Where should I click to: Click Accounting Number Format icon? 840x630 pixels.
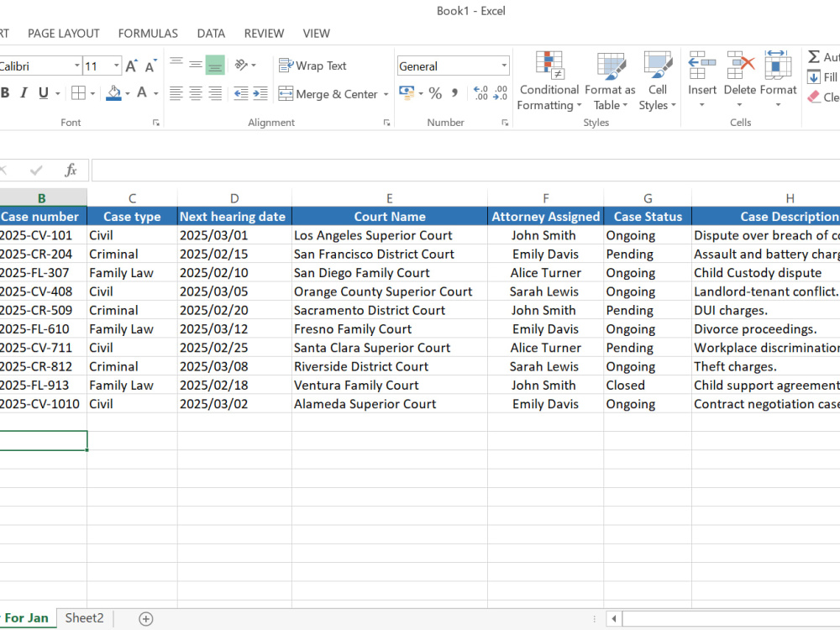point(407,93)
